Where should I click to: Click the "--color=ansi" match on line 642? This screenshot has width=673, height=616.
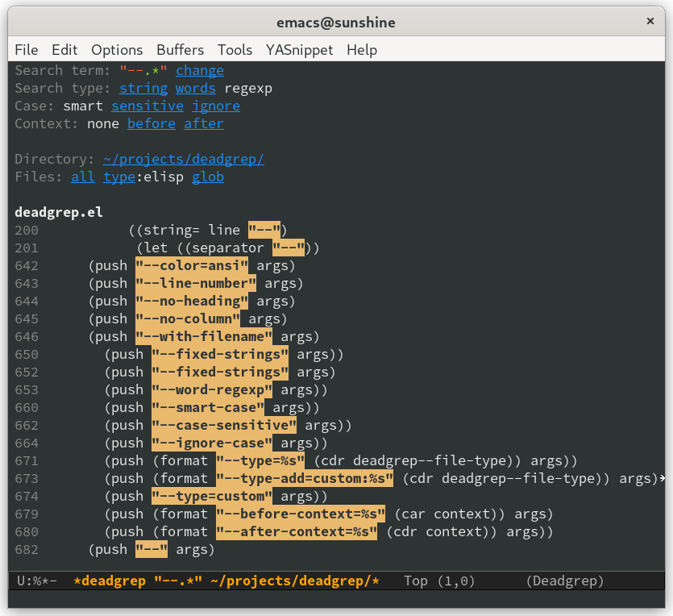coord(192,266)
